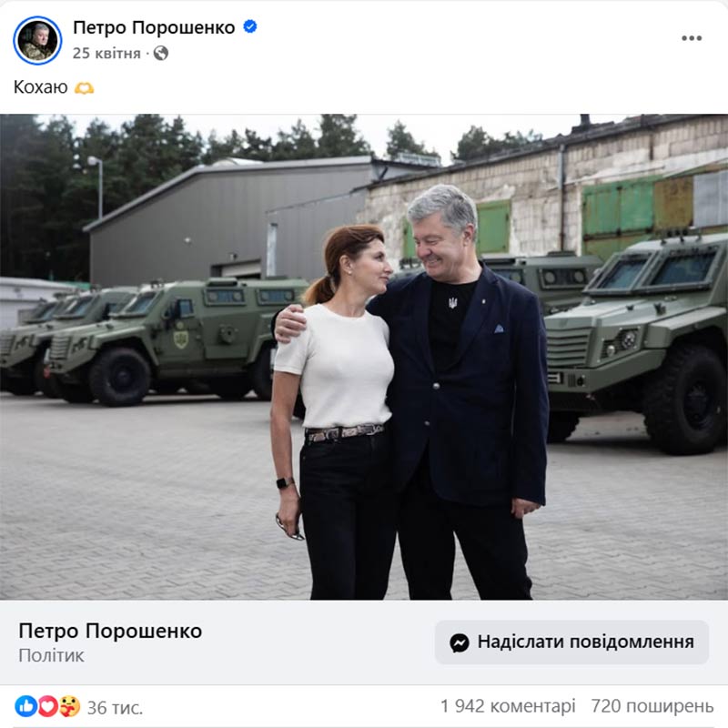Open the three-dot post options menu
This screenshot has height=728, width=728.
point(692,38)
